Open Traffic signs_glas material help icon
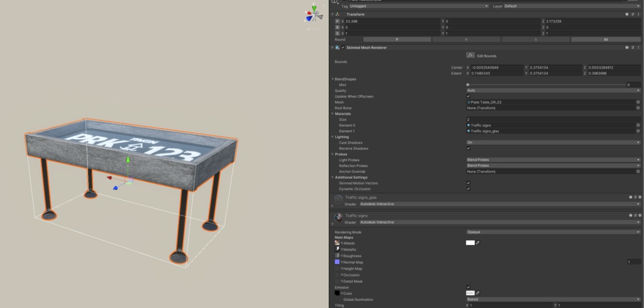The width and height of the screenshot is (644, 308). point(631,197)
